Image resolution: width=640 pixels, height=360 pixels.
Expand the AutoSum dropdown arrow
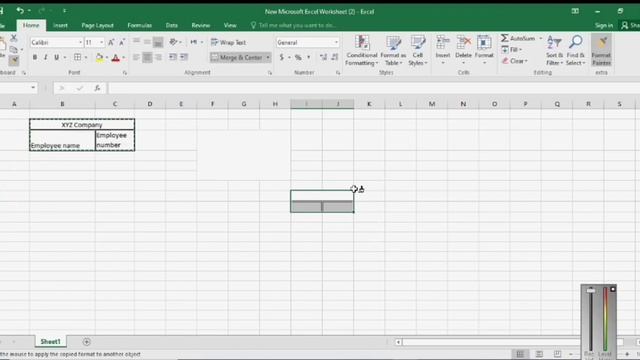pos(541,38)
